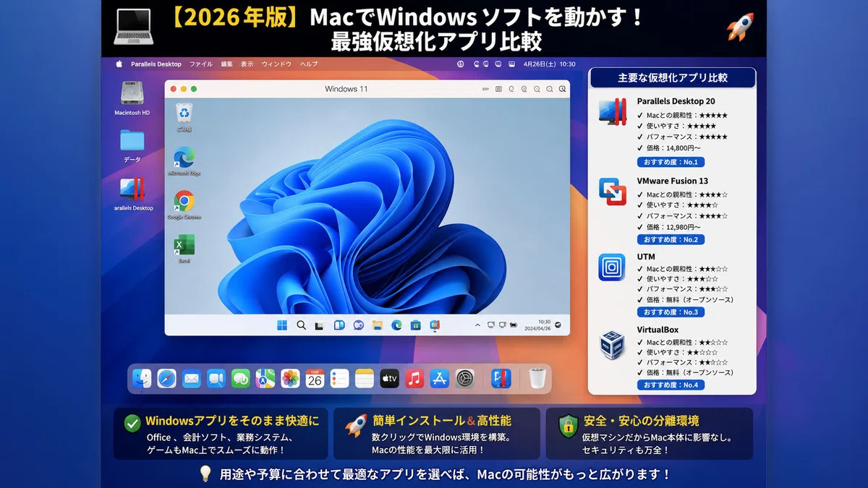
Task: Open the ファイル menu
Action: click(x=201, y=64)
